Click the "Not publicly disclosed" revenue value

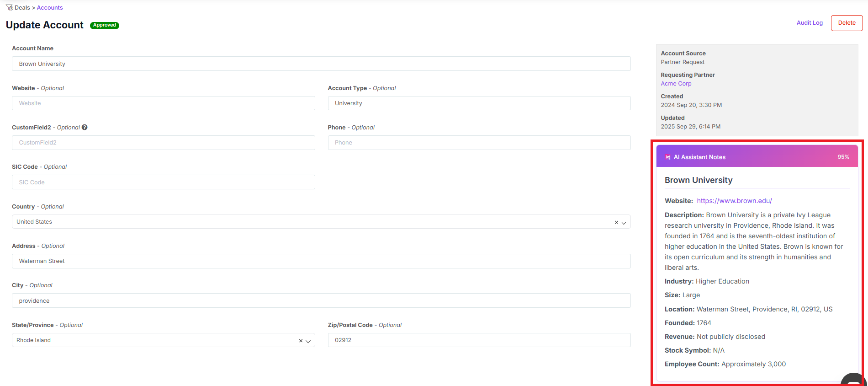click(731, 337)
